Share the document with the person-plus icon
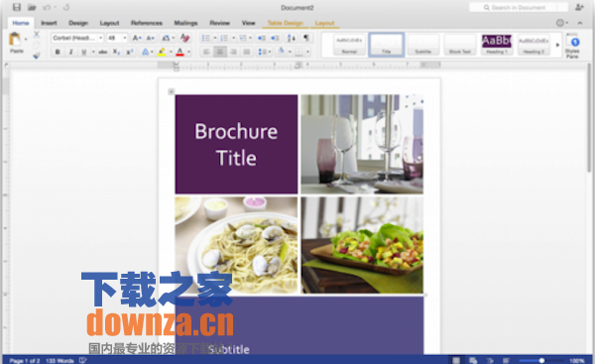Image resolution: width=595 pixels, height=364 pixels. [x=579, y=7]
